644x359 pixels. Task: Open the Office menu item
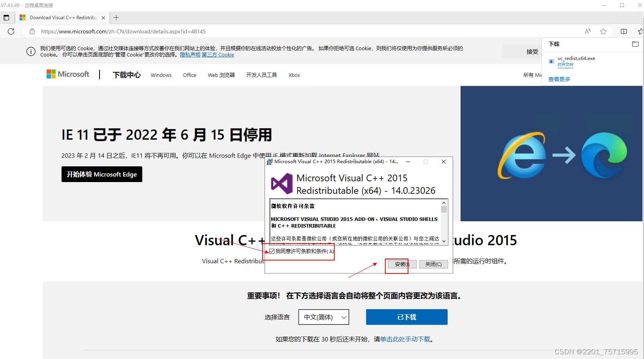[189, 75]
